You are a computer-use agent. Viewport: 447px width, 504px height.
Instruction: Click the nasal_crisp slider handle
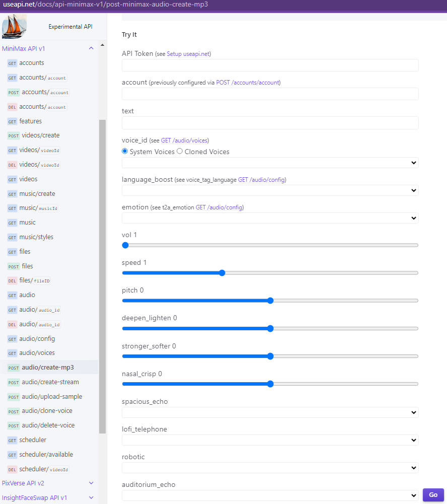[x=270, y=384]
